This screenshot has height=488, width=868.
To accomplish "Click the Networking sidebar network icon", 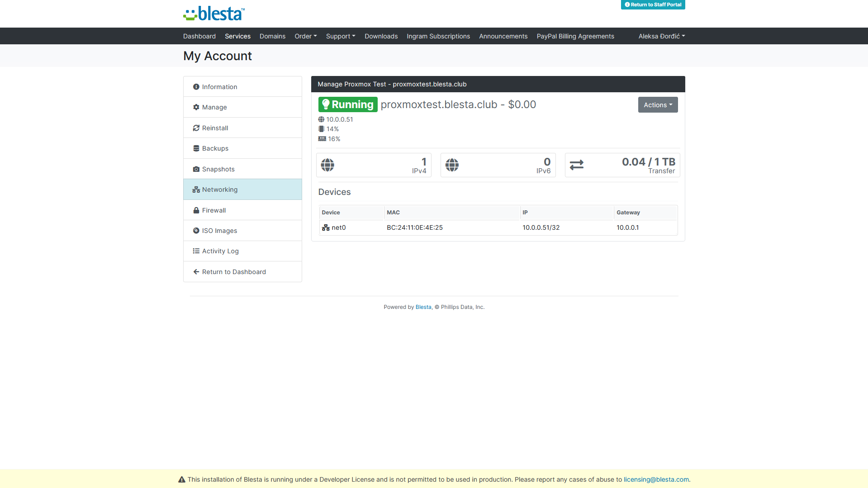I will coord(196,190).
